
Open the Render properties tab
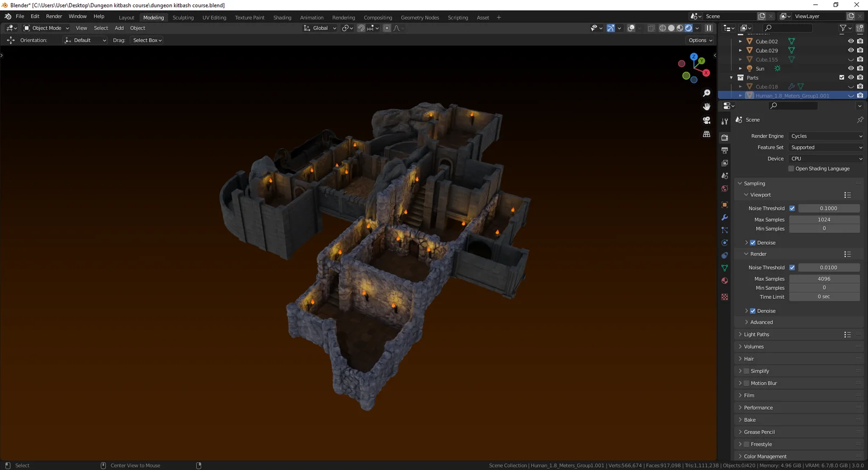725,138
